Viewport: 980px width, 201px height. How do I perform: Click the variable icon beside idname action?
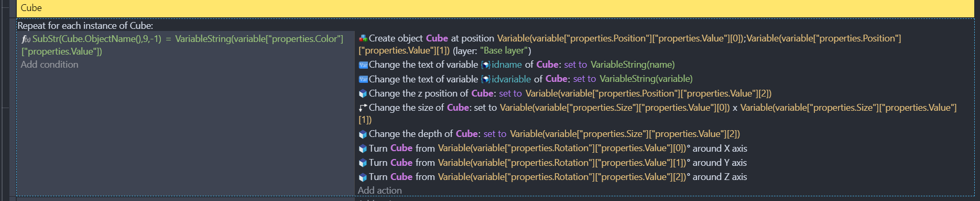click(x=363, y=65)
